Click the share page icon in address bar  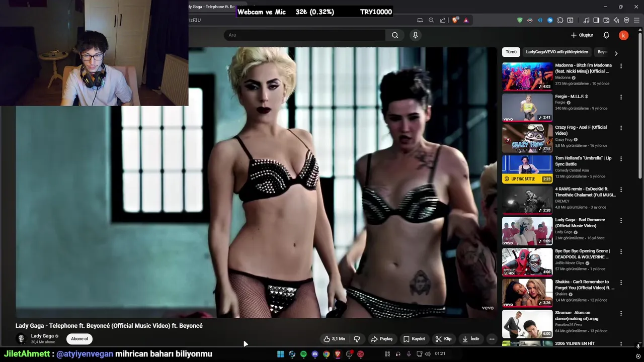pyautogui.click(x=443, y=20)
